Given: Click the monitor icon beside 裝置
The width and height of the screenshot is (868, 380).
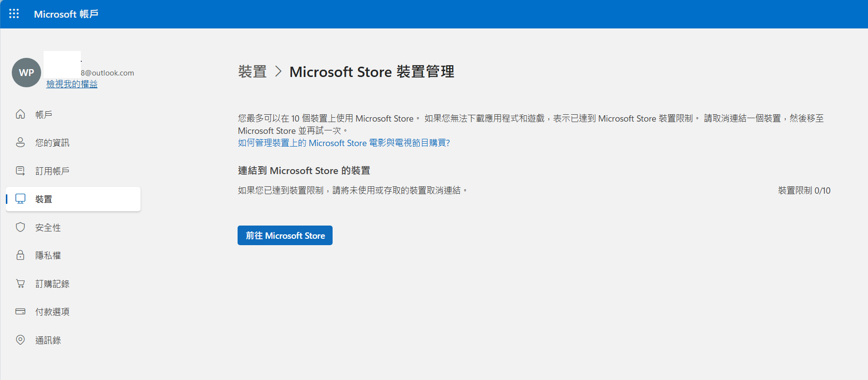Looking at the screenshot, I should coord(20,199).
